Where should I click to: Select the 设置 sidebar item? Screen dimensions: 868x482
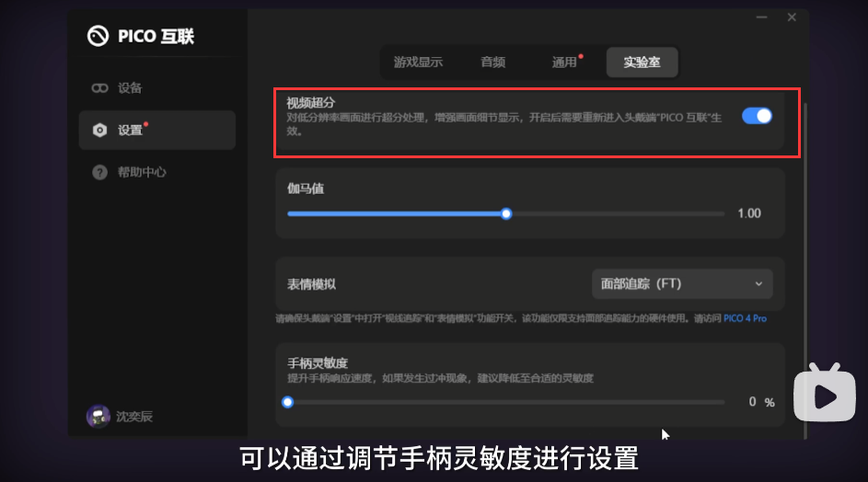click(157, 130)
